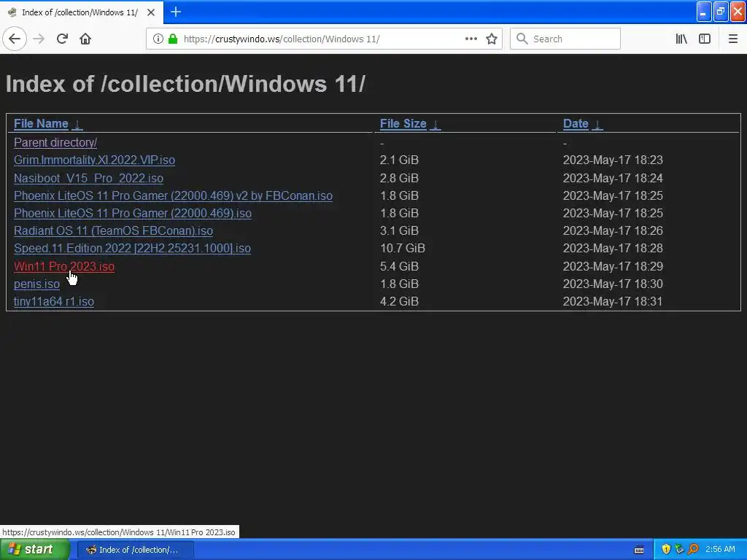This screenshot has width=747, height=560.
Task: Open the browser home page
Action: coord(85,39)
